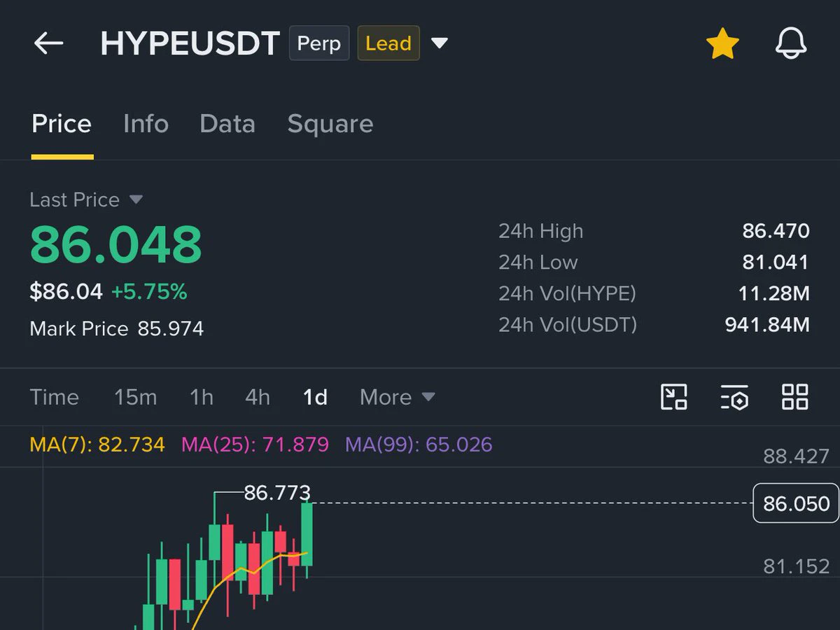This screenshot has height=630, width=840.
Task: Open price alerts via the bell icon
Action: 791,44
